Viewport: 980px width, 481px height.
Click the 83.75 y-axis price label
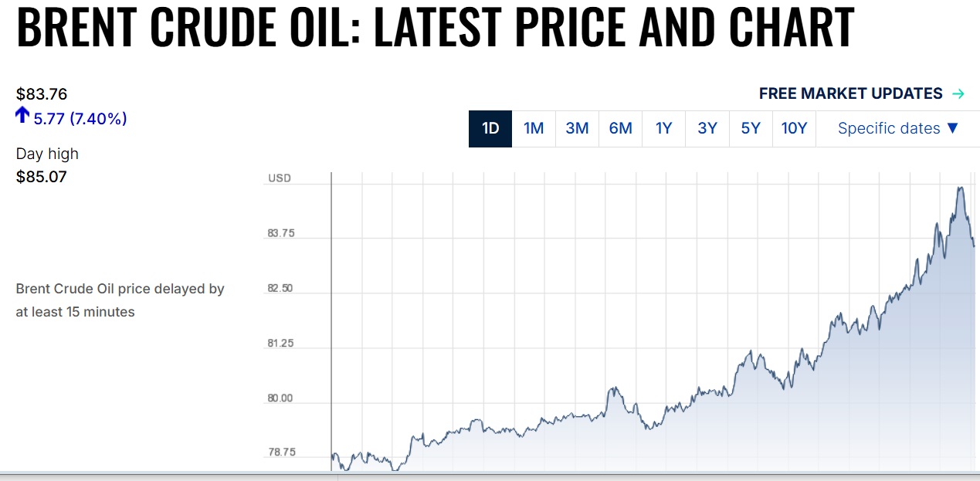[280, 234]
